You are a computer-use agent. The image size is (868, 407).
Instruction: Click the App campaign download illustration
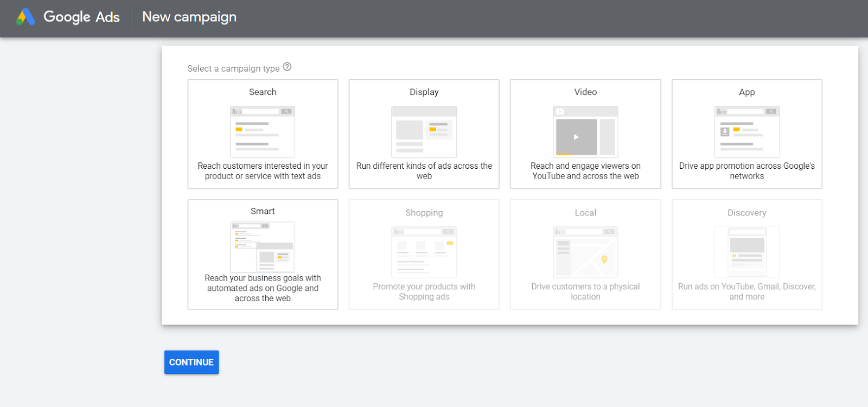point(747,132)
